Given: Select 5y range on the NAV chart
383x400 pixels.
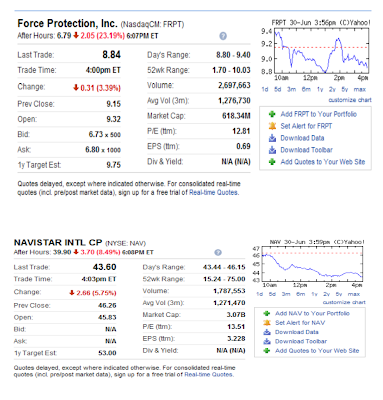Looking at the screenshot, I should tap(339, 294).
